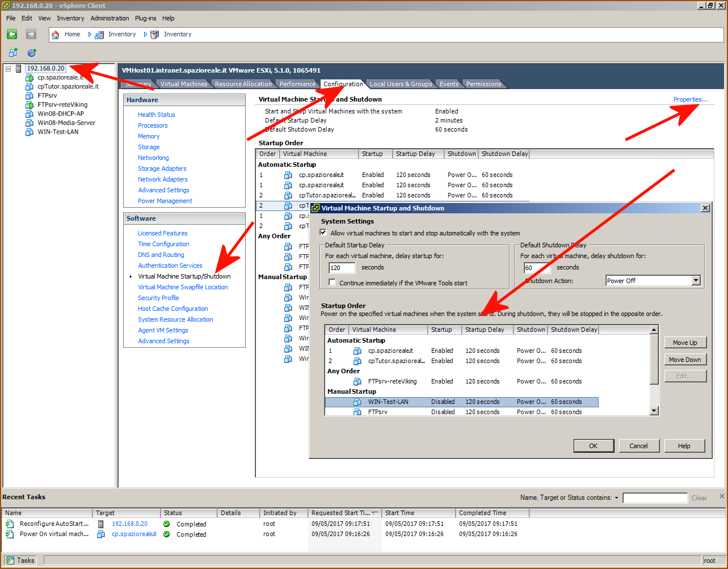This screenshot has height=569, width=728.
Task: Switch to the Local Users & Groups tab
Action: 401,84
